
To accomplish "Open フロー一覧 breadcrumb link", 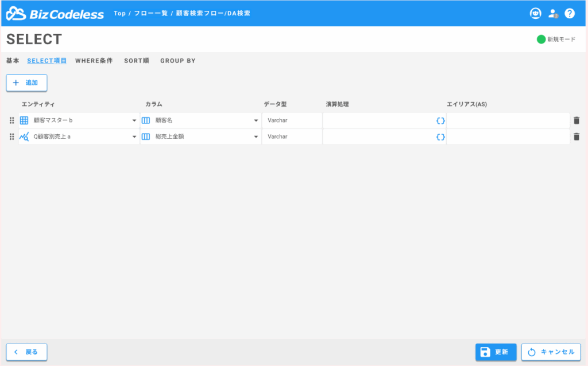I will (151, 14).
